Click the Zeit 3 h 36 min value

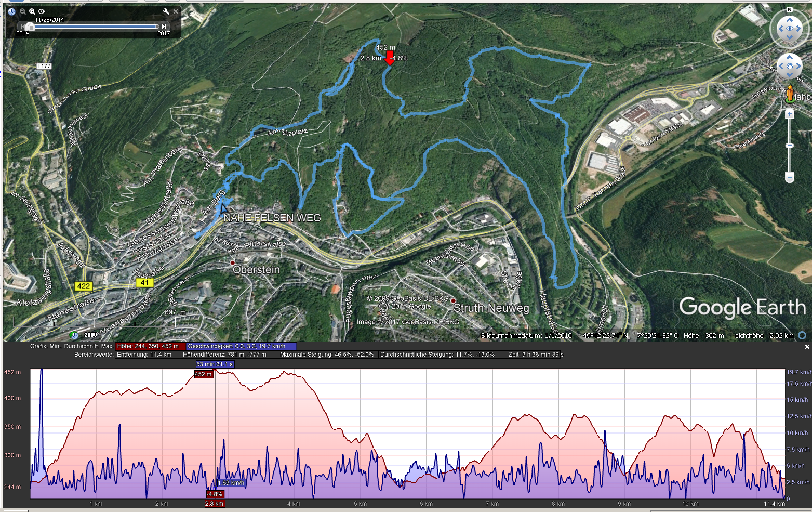pos(536,355)
